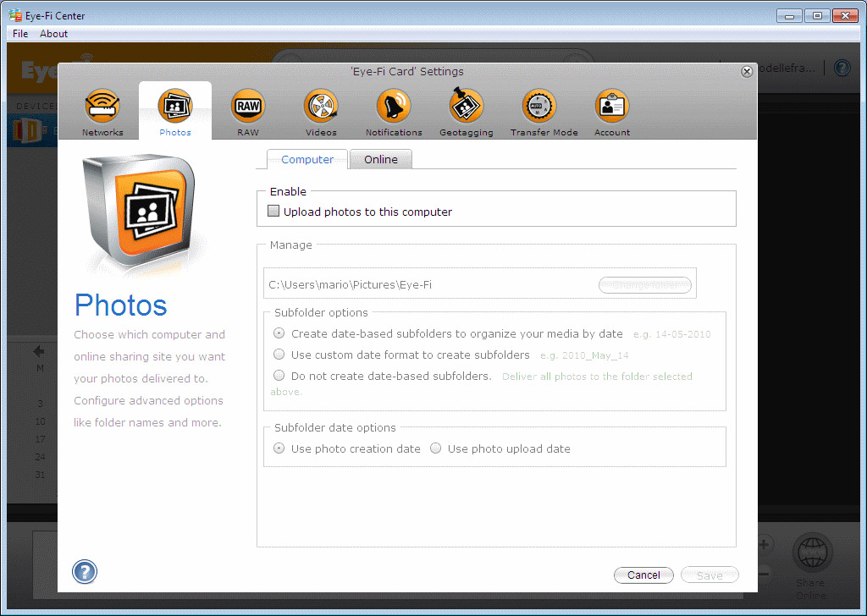Click the 'Subfolder date options' label
Image resolution: width=867 pixels, height=616 pixels.
(x=335, y=427)
